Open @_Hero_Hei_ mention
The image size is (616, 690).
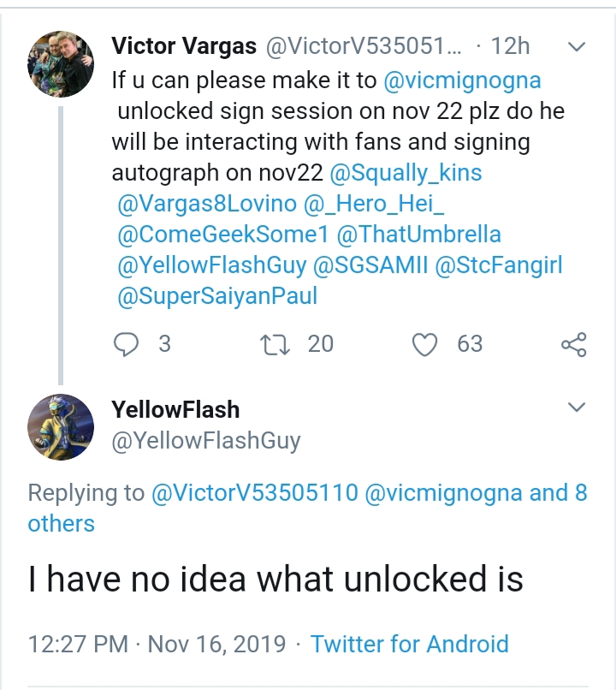[374, 204]
